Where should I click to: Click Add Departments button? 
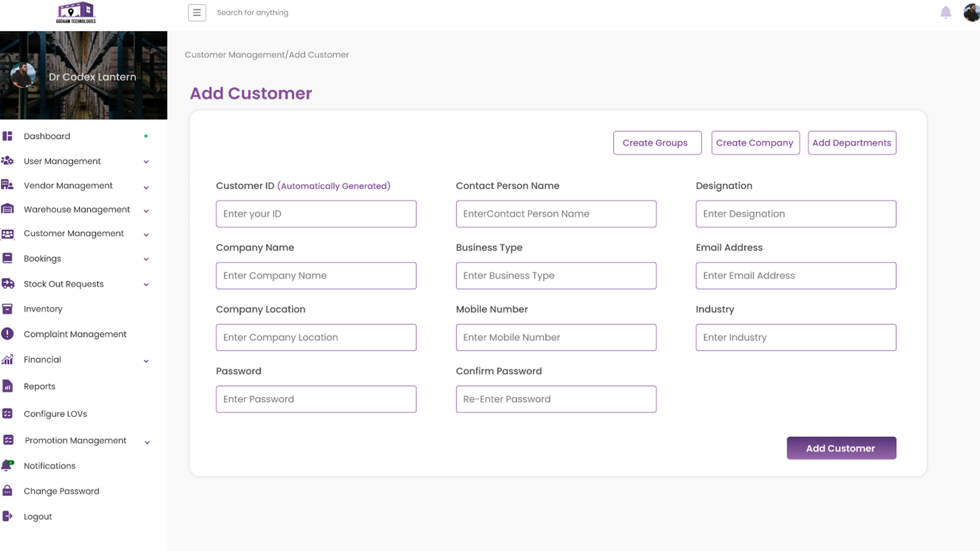pos(852,143)
